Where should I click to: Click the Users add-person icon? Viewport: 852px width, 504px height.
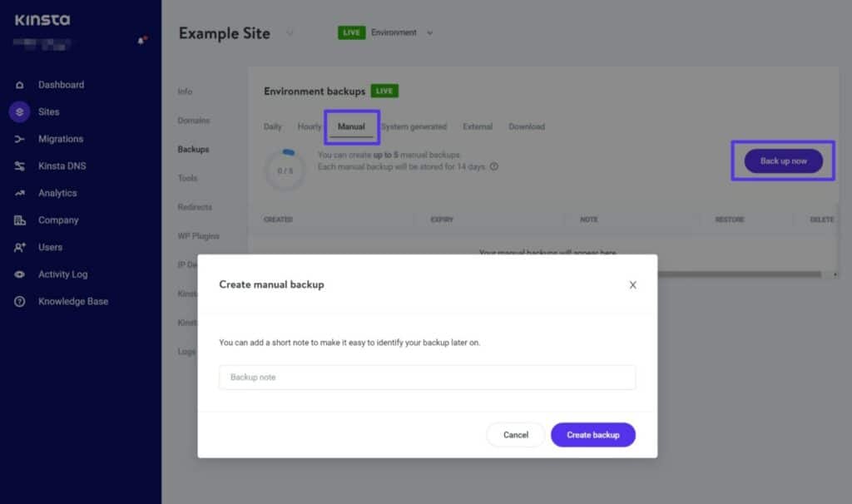point(20,247)
